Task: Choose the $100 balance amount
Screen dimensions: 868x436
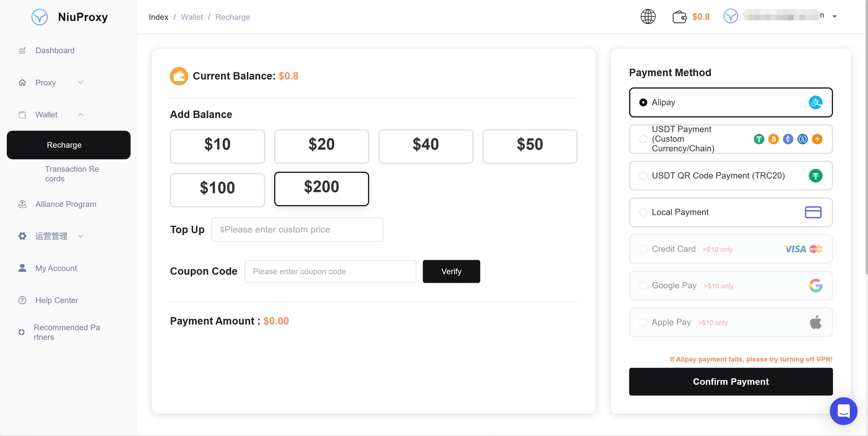Action: (217, 188)
